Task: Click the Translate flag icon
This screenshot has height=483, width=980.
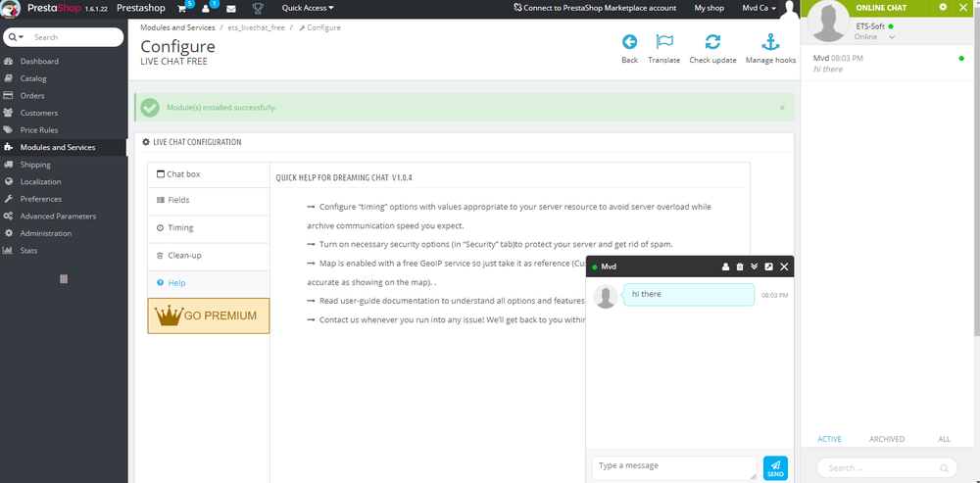Action: pos(663,42)
